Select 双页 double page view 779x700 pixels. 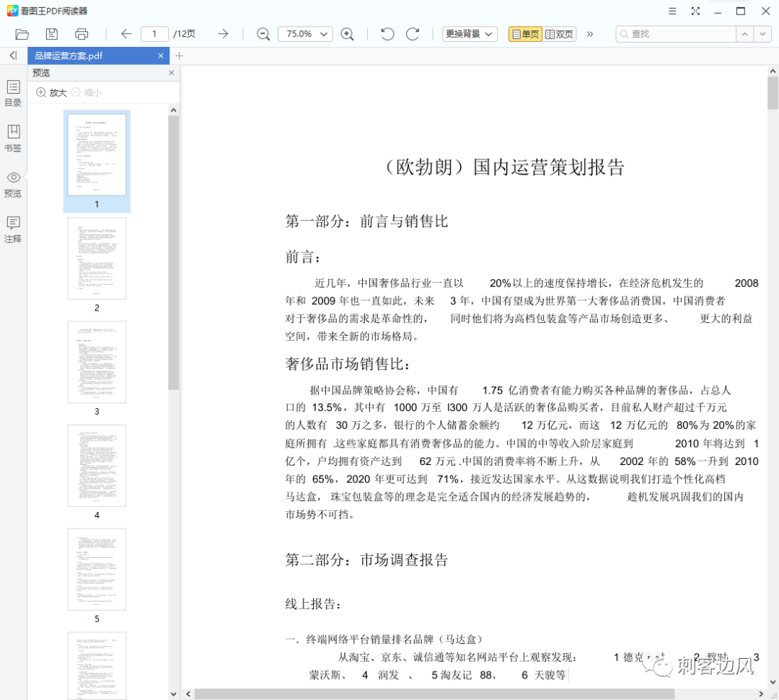point(560,34)
